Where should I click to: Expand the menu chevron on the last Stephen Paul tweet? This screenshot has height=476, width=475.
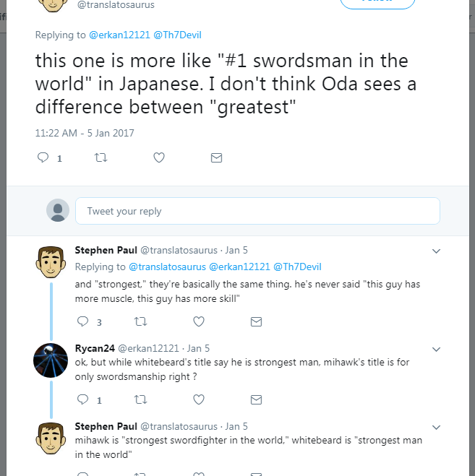click(x=436, y=428)
